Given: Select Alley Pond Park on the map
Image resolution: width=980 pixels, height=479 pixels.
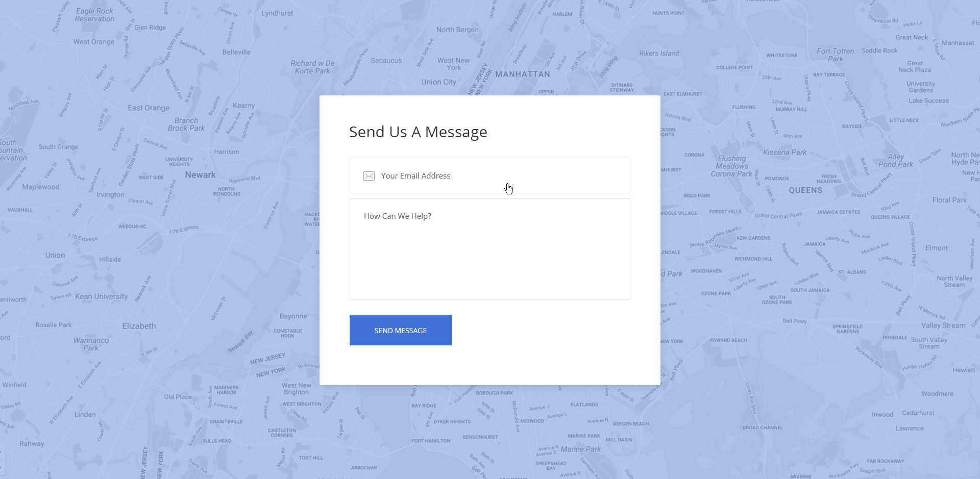Looking at the screenshot, I should (896, 160).
